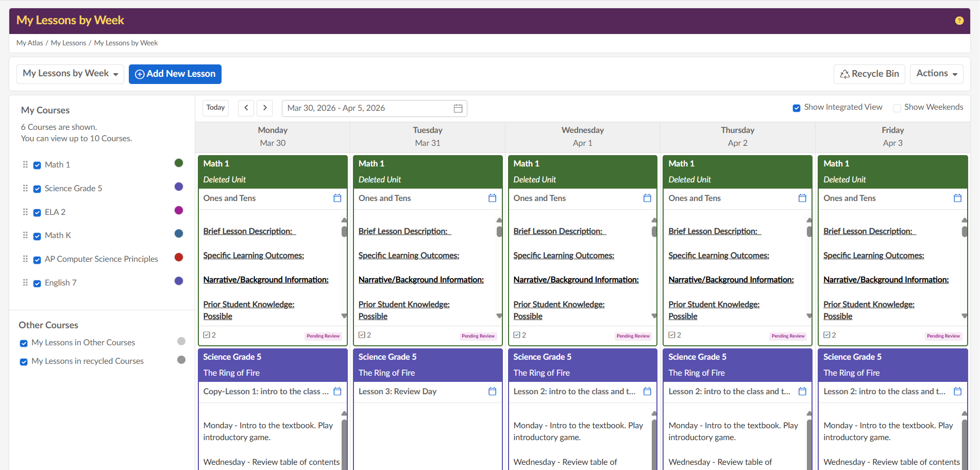Click task count icon on Friday's Math 1 lesson
This screenshot has height=470, width=980.
pos(826,335)
